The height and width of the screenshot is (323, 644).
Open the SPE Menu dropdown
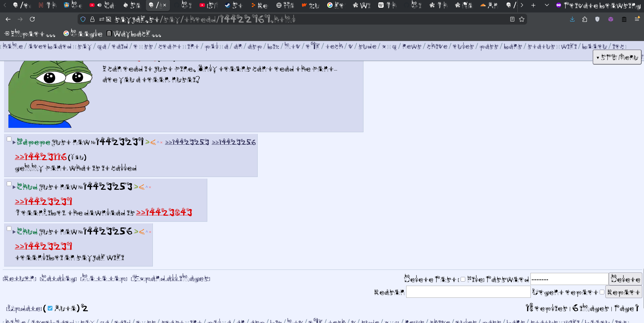click(x=617, y=57)
